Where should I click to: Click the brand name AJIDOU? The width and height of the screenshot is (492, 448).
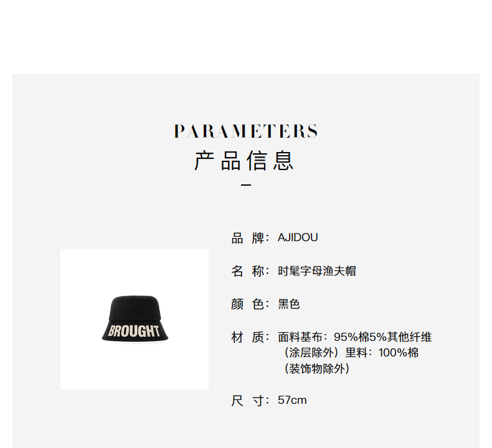(x=298, y=237)
